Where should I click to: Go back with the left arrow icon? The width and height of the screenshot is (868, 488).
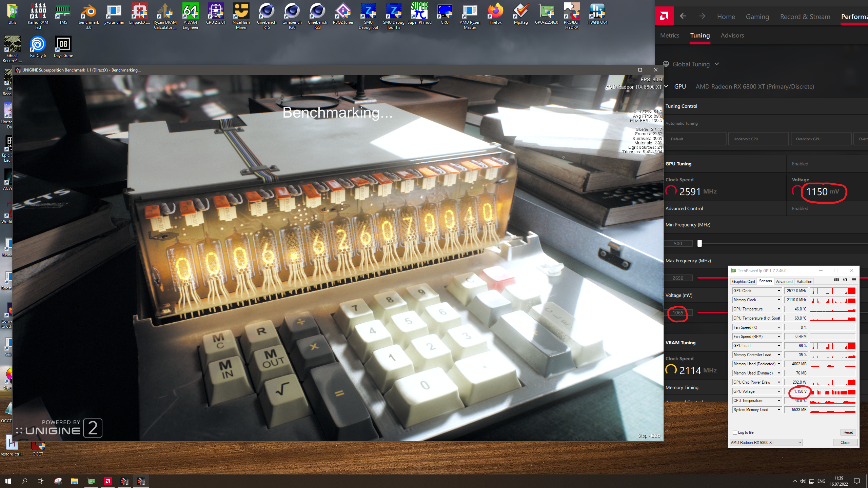pyautogui.click(x=683, y=16)
